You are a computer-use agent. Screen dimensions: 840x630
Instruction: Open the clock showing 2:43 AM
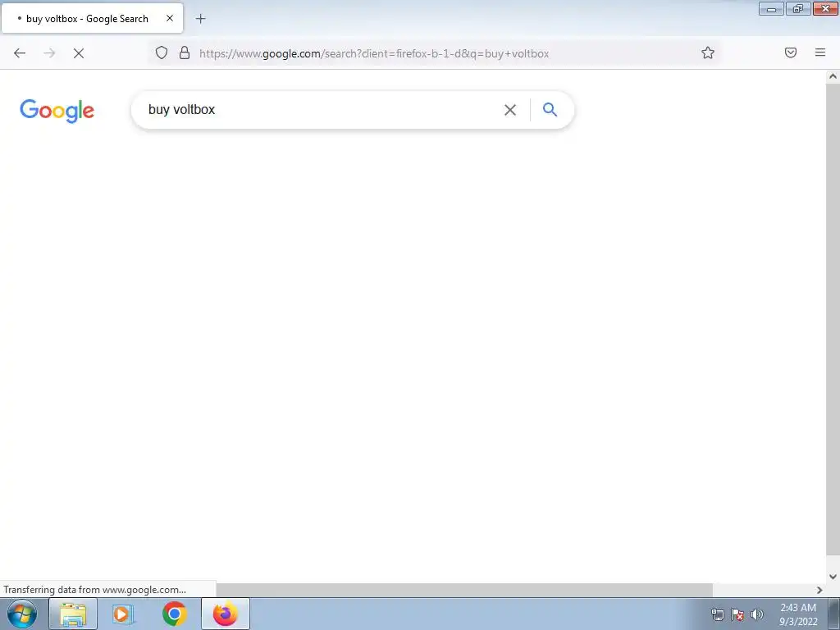coord(798,614)
